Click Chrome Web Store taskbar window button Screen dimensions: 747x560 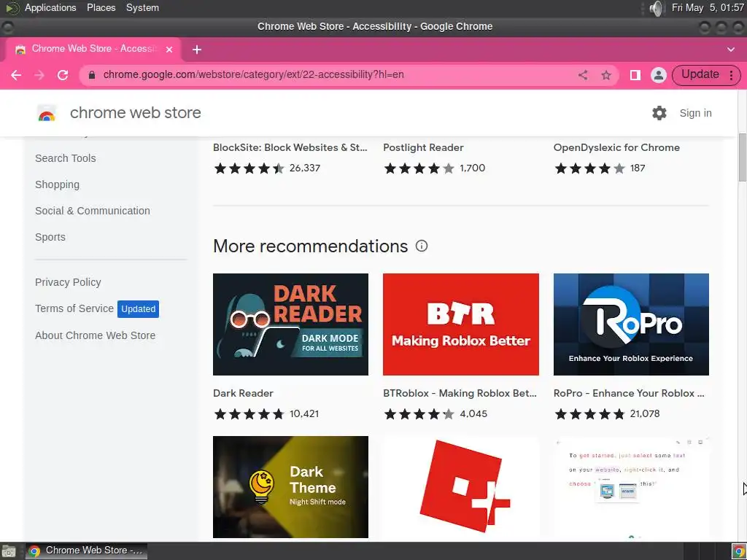86,551
